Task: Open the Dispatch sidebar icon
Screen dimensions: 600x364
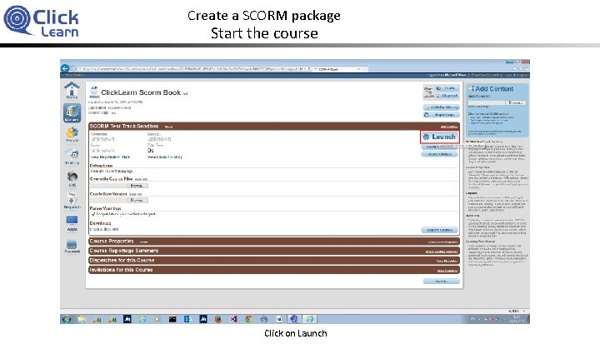Action: click(x=72, y=201)
